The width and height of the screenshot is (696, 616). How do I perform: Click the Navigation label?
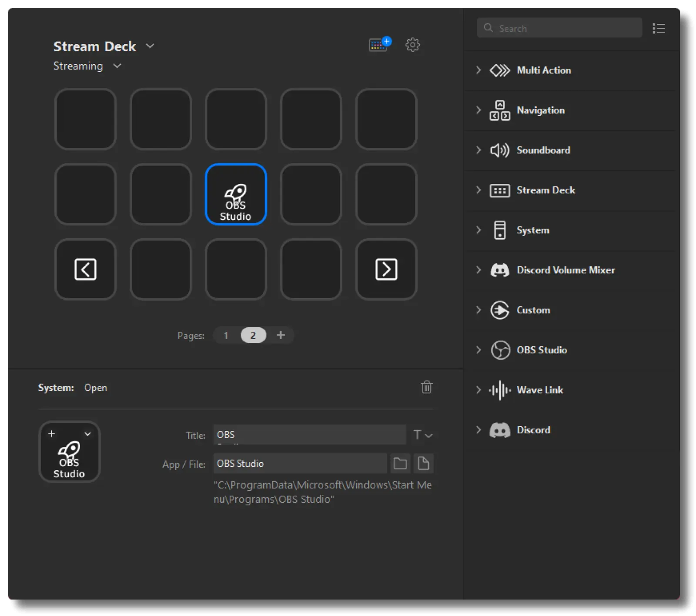[540, 110]
